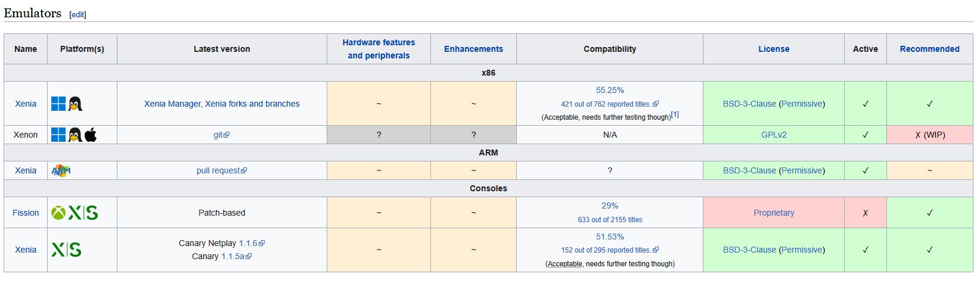Open the Xenia Manager link
This screenshot has width=980, height=283.
pyautogui.click(x=172, y=104)
